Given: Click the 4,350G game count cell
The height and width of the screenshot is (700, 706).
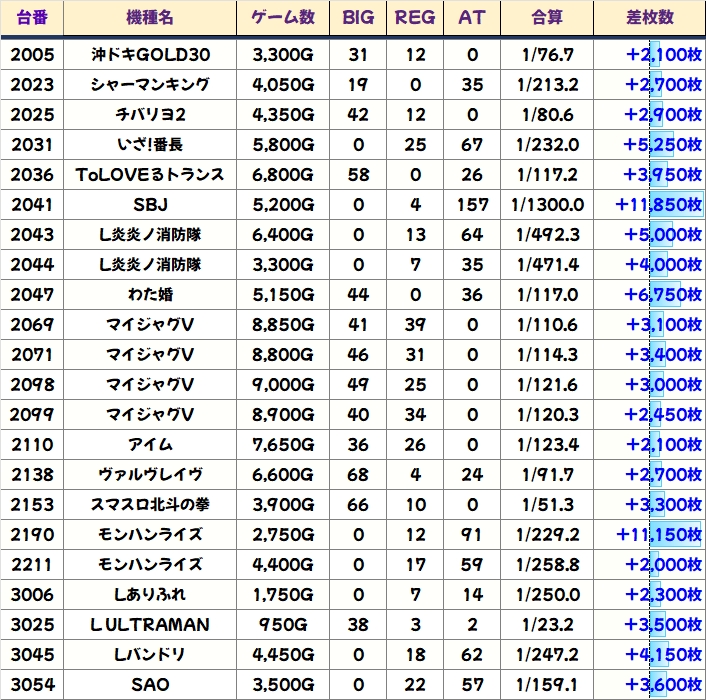Looking at the screenshot, I should click(283, 115).
